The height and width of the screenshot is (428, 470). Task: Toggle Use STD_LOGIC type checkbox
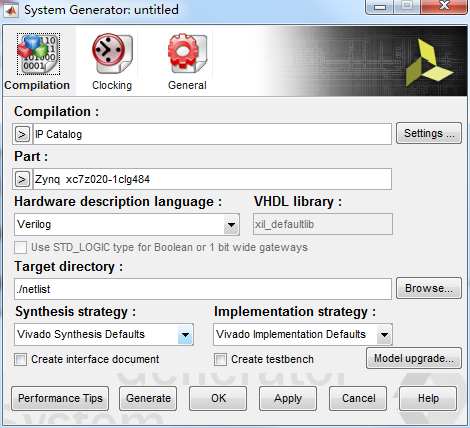(x=21, y=248)
